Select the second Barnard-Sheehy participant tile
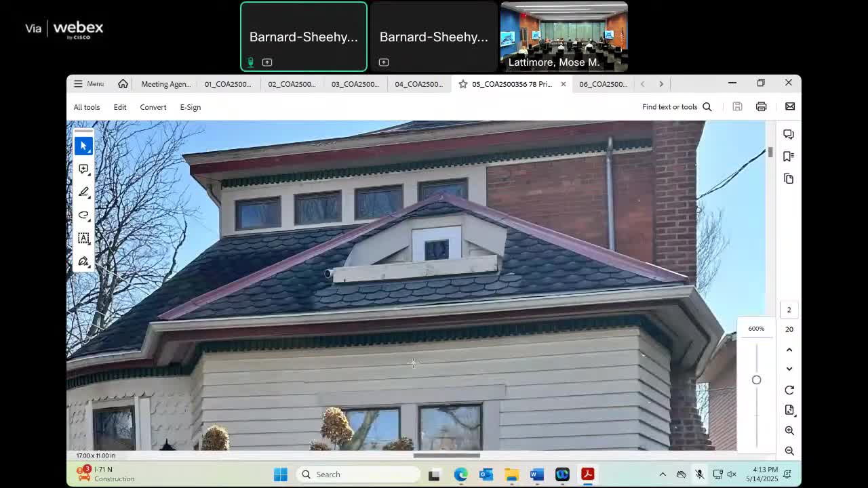Image resolution: width=868 pixels, height=488 pixels. coord(434,37)
